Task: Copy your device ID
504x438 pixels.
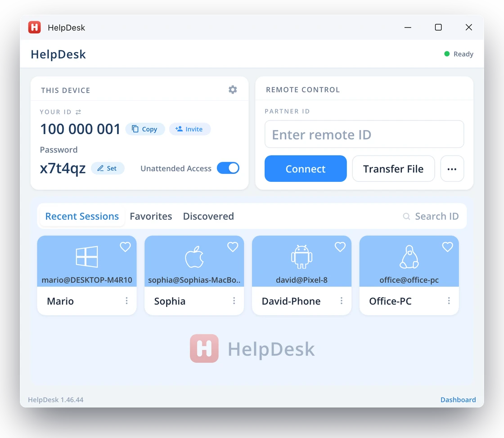Action: click(145, 129)
